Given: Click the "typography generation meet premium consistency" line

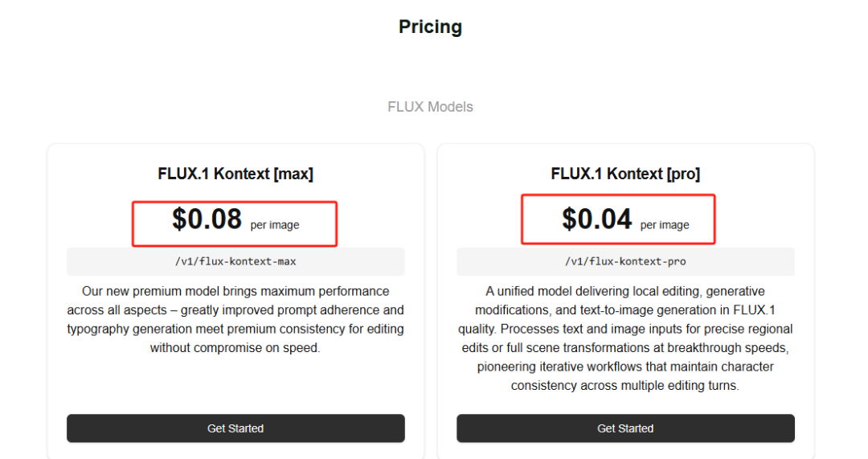Looking at the screenshot, I should (x=235, y=329).
